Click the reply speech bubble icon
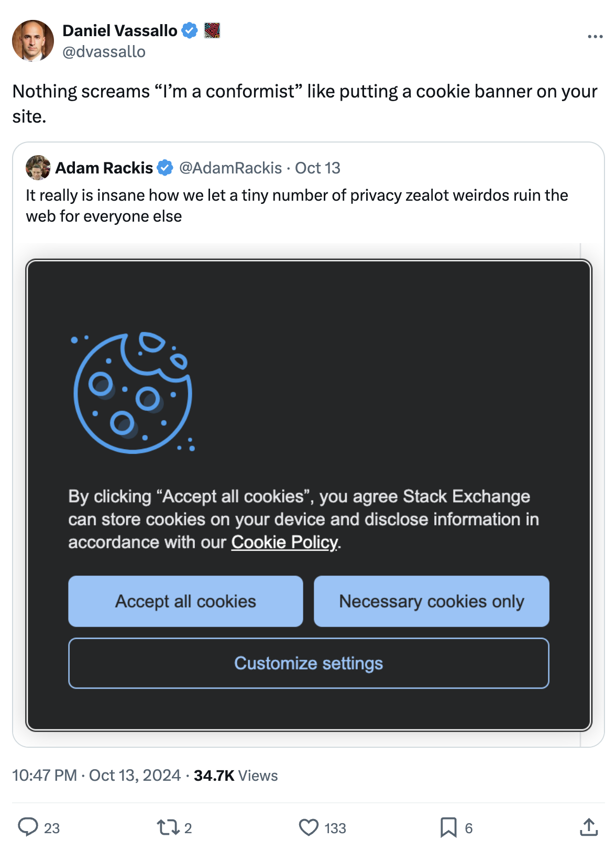 28,827
